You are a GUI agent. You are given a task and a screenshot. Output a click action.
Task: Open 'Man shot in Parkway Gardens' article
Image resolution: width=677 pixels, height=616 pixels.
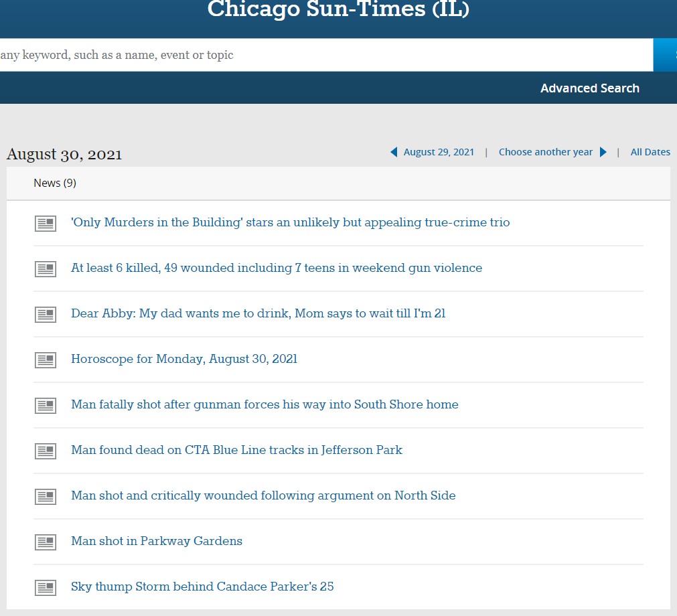(x=157, y=541)
